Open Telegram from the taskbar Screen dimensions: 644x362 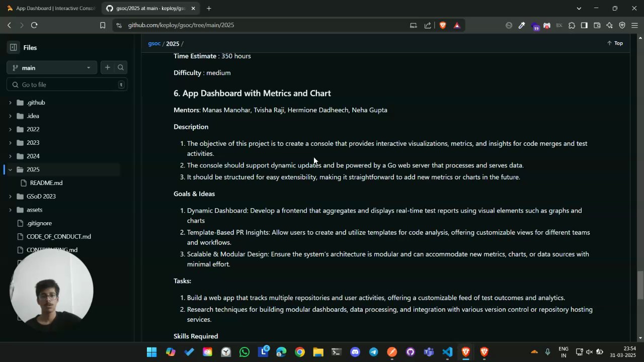point(374,352)
